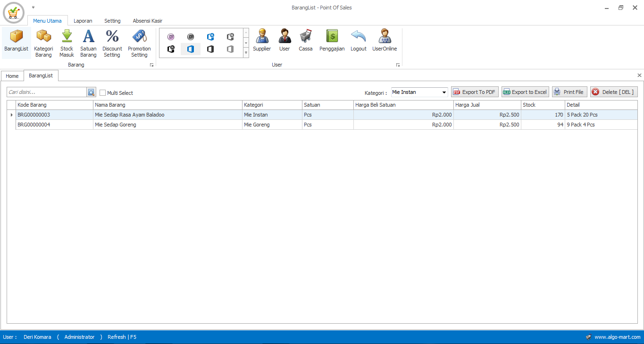Open Promotion Setting
Viewport: 644px width, 344px height.
tap(139, 42)
